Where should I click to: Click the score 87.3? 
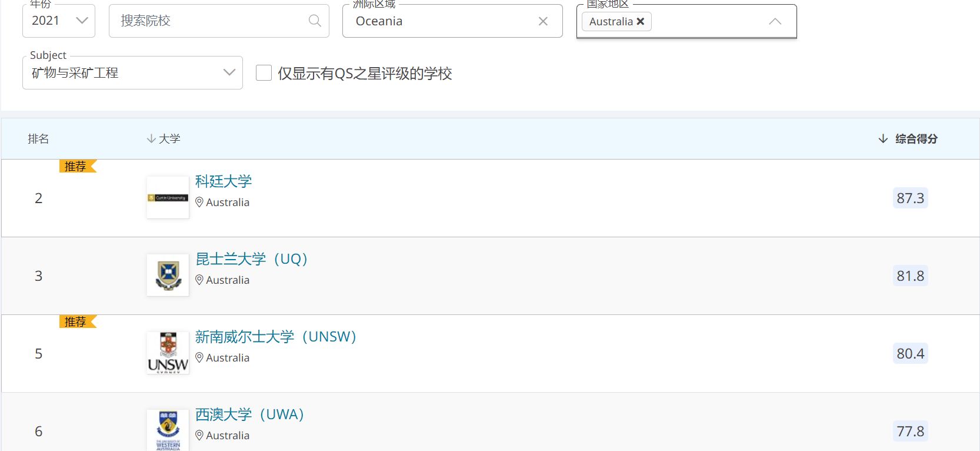click(x=910, y=198)
